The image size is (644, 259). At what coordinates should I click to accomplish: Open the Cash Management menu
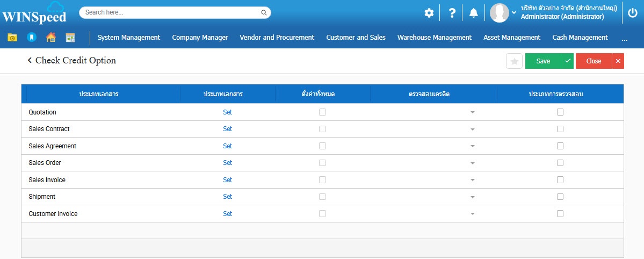pos(580,38)
